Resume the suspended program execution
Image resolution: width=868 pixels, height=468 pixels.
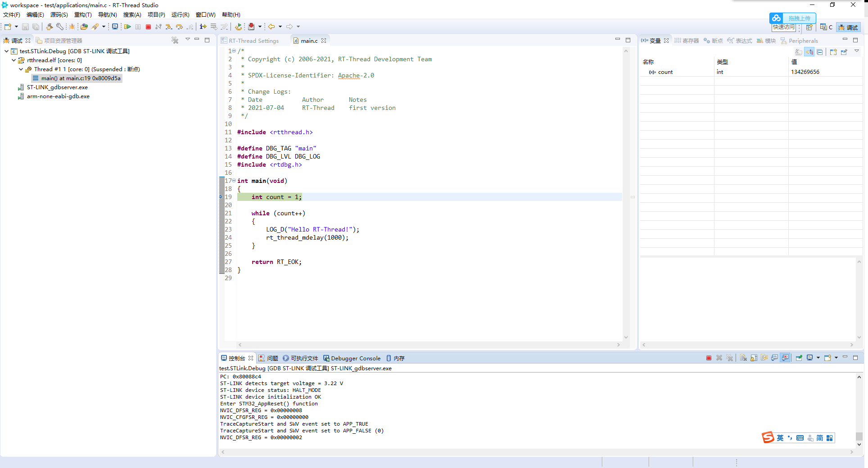[127, 27]
